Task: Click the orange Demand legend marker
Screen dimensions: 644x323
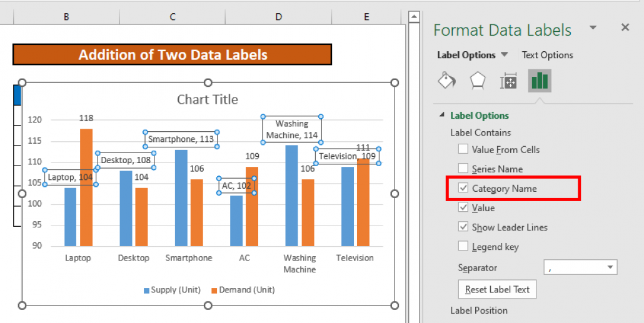Action: [x=214, y=291]
